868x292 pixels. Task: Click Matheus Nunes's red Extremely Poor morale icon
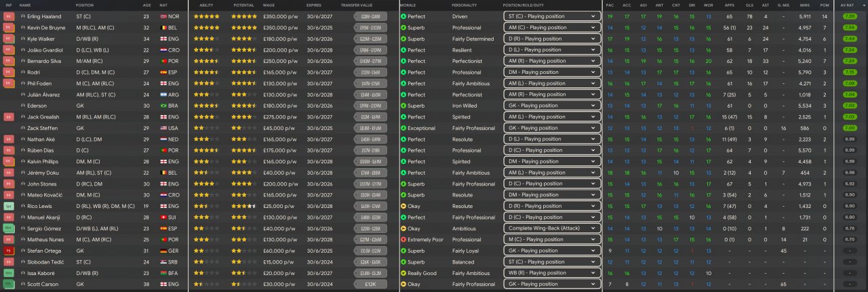tap(403, 239)
